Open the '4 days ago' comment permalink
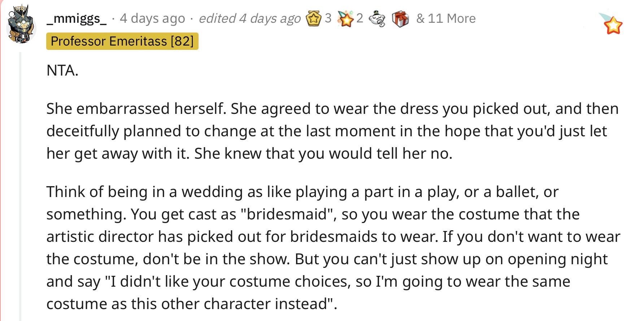 [152, 18]
